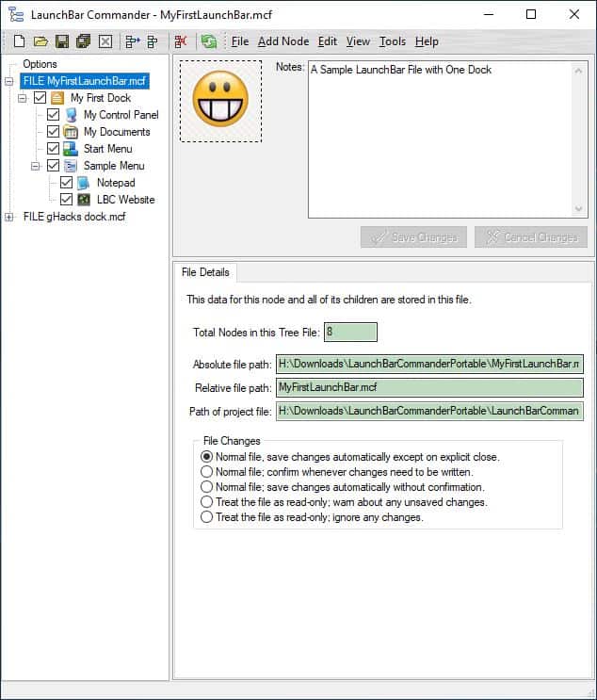The image size is (597, 700).
Task: Select 'save changes automatically without confirmation'
Action: pos(342,487)
